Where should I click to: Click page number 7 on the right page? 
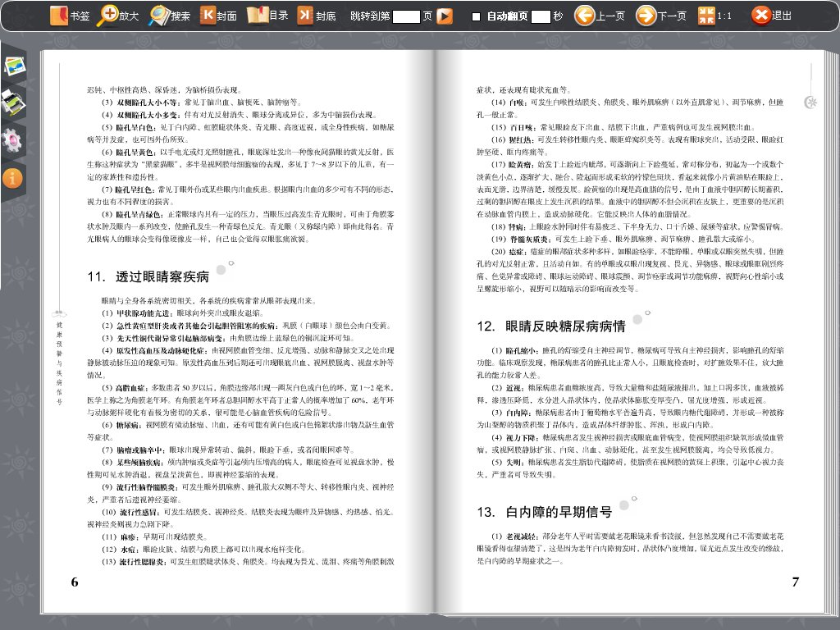[796, 582]
